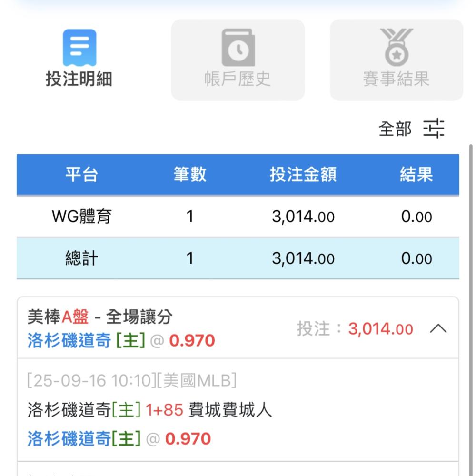Select the WG體育 platform row
This screenshot has width=476, height=476.
[x=238, y=217]
